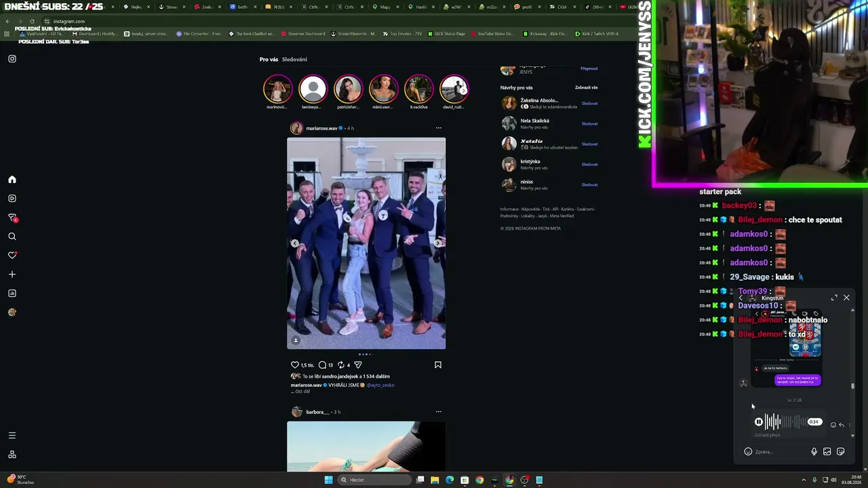868x488 pixels.
Task: Show previous photo in the post carousel
Action: (294, 243)
